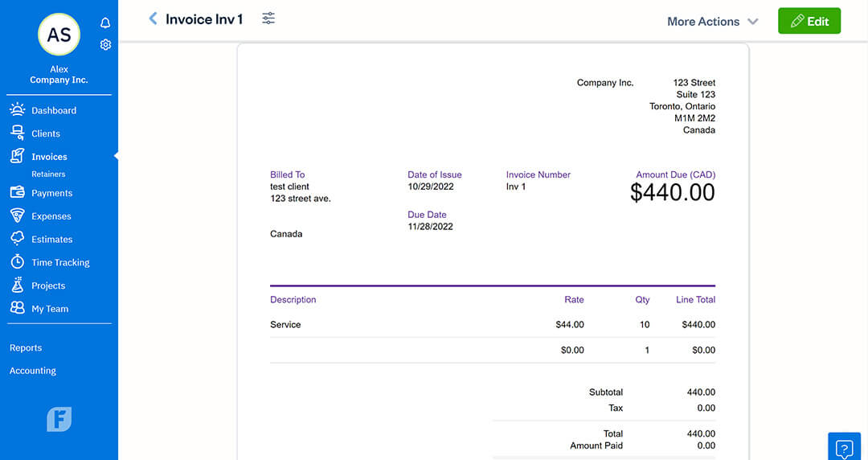Open Dashboard from the sidebar
868x460 pixels.
pos(54,110)
